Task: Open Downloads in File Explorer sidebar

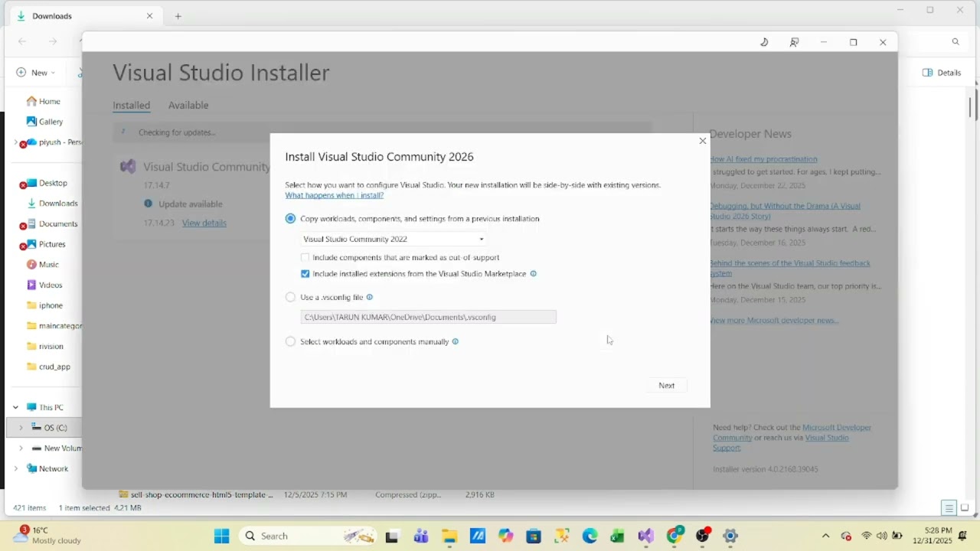Action: [52, 204]
